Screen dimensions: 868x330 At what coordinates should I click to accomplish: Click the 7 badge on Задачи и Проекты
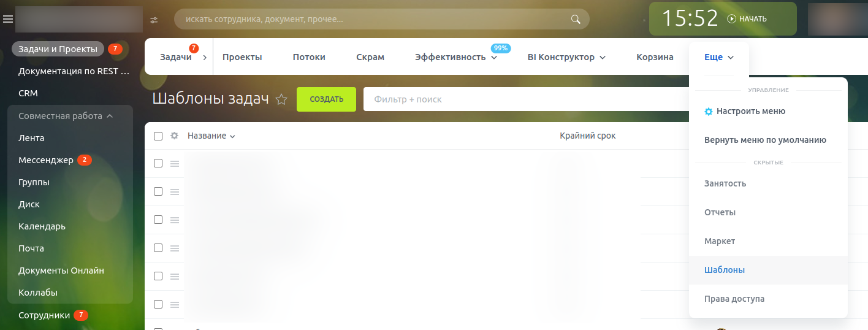click(115, 49)
